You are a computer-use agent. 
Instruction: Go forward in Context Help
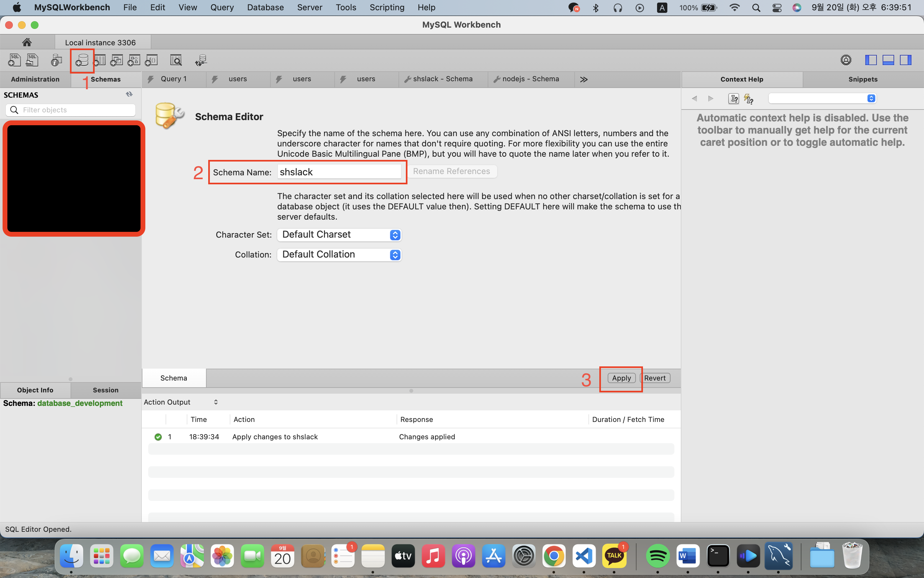click(x=711, y=99)
